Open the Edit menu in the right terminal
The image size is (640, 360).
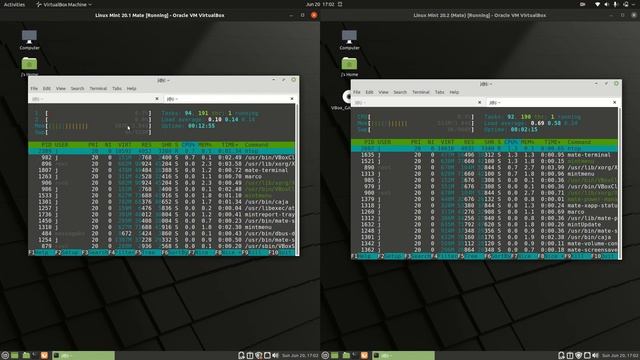tap(370, 92)
